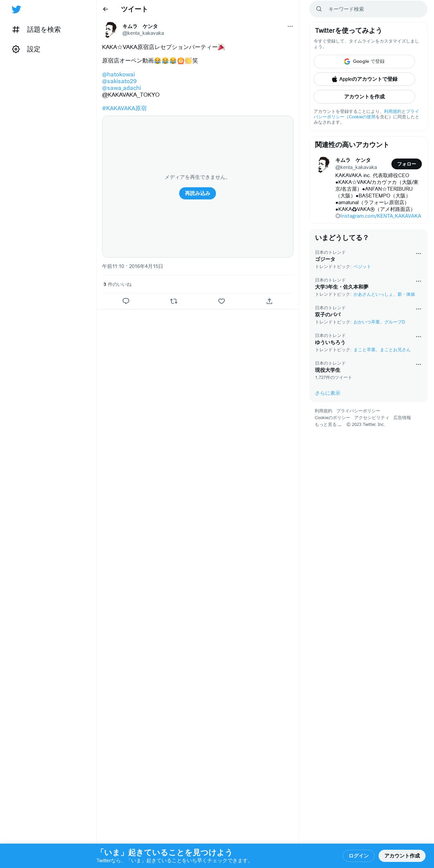
Task: Open ベジット trend topic link
Action: click(362, 267)
